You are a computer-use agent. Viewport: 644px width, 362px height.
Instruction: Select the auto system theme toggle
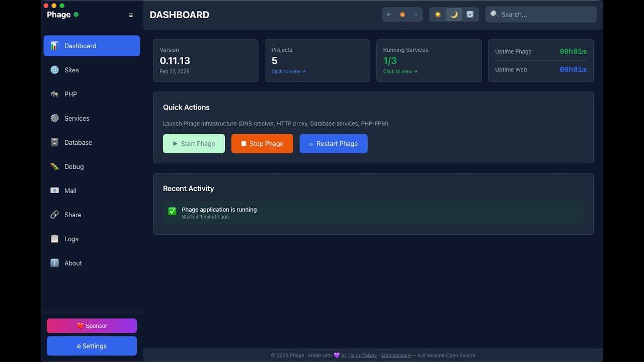470,15
